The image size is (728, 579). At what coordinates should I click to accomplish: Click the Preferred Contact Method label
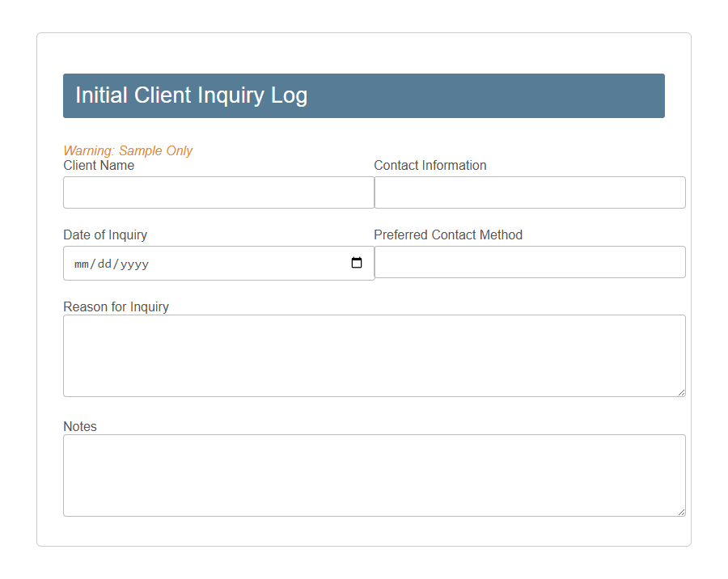(x=447, y=235)
